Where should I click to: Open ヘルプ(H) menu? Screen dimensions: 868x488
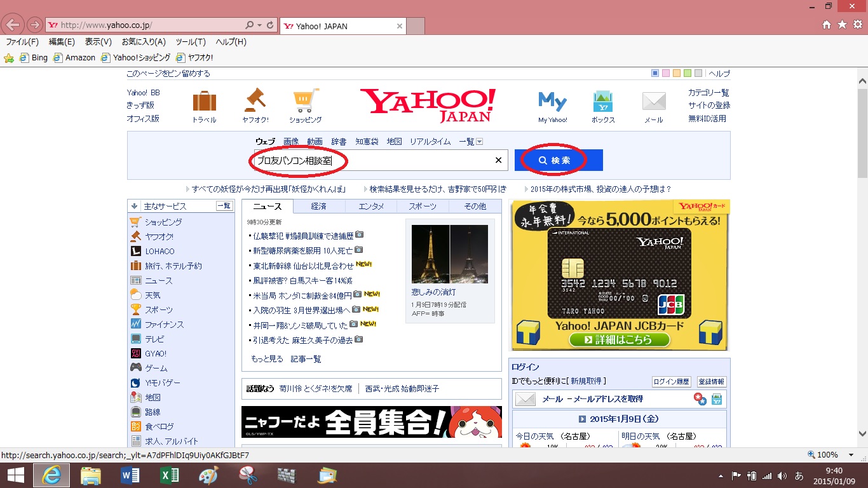tap(231, 42)
